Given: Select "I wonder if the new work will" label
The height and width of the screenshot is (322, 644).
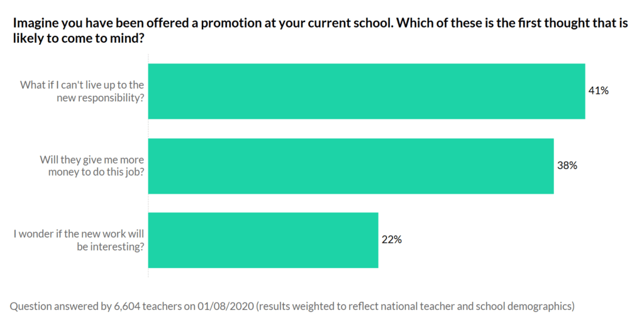Looking at the screenshot, I should (x=79, y=234).
